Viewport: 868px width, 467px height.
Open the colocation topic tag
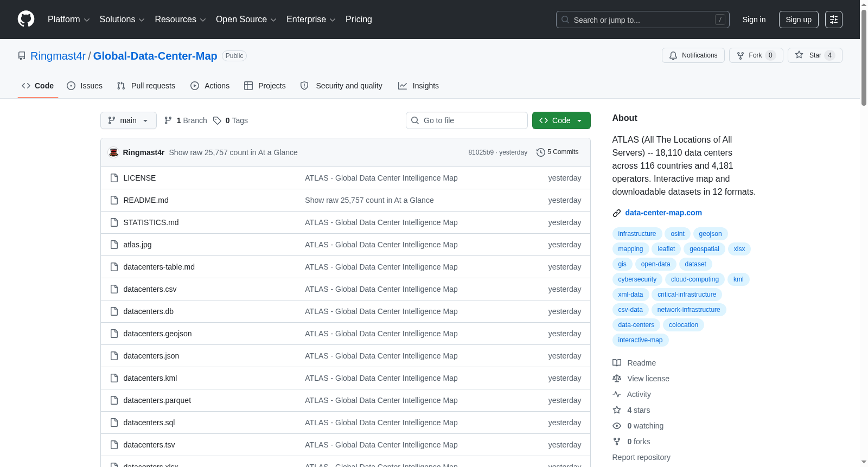[683, 325]
